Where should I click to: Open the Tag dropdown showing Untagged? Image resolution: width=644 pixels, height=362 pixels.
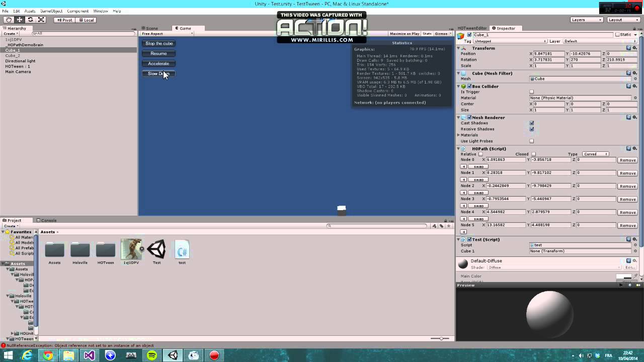pyautogui.click(x=509, y=41)
